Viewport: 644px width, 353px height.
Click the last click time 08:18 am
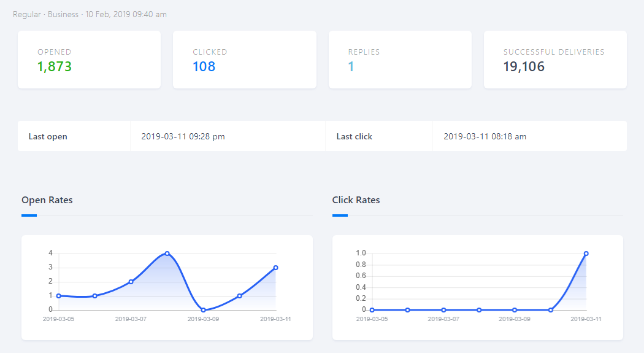(x=508, y=136)
